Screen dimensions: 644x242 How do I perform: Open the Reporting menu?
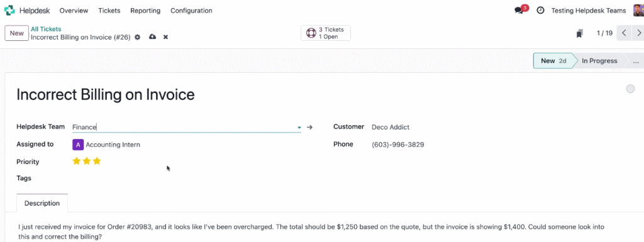[145, 11]
